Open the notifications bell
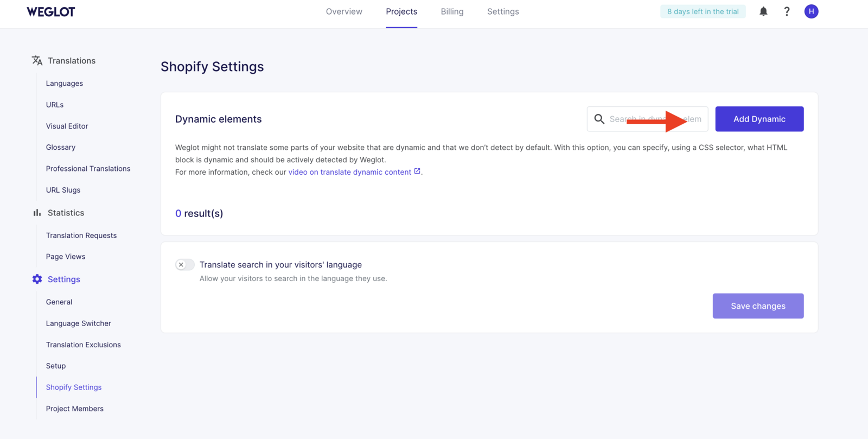 (763, 11)
